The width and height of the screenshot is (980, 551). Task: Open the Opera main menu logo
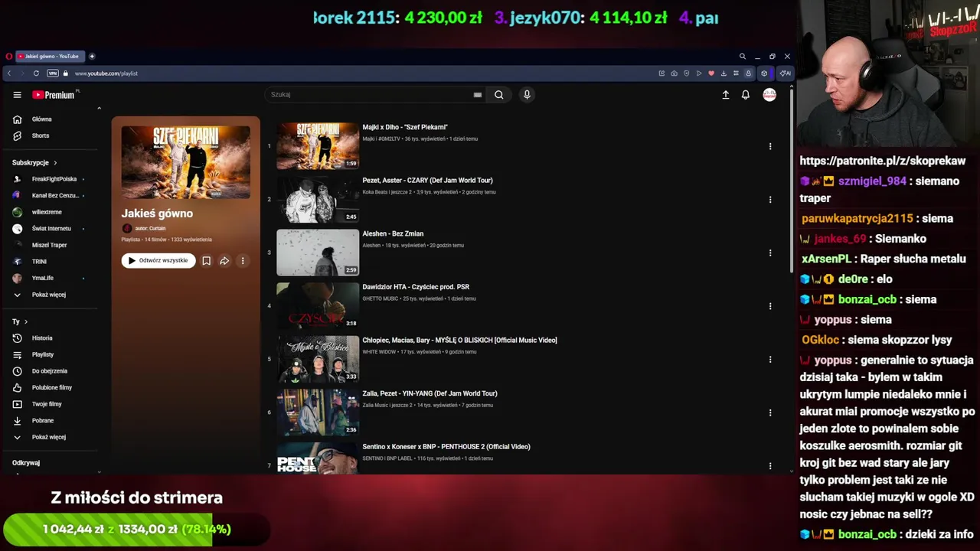(x=8, y=56)
